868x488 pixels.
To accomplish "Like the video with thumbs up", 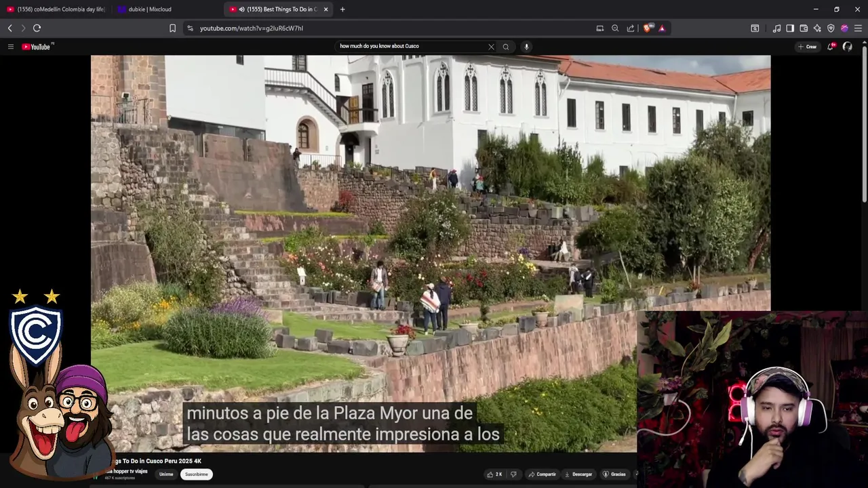I will point(494,474).
